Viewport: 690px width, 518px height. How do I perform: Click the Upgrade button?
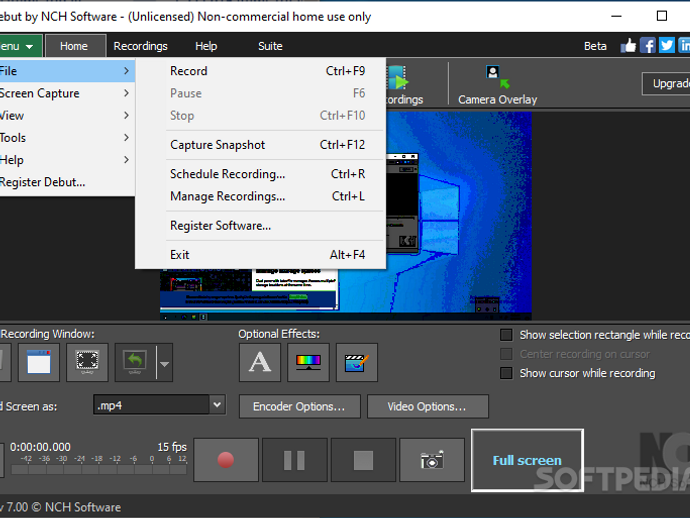point(666,83)
